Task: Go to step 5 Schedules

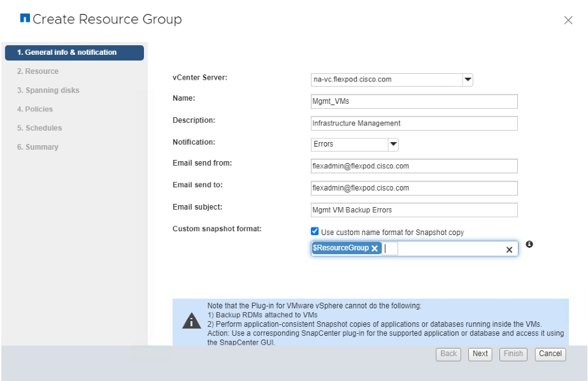Action: (x=39, y=128)
